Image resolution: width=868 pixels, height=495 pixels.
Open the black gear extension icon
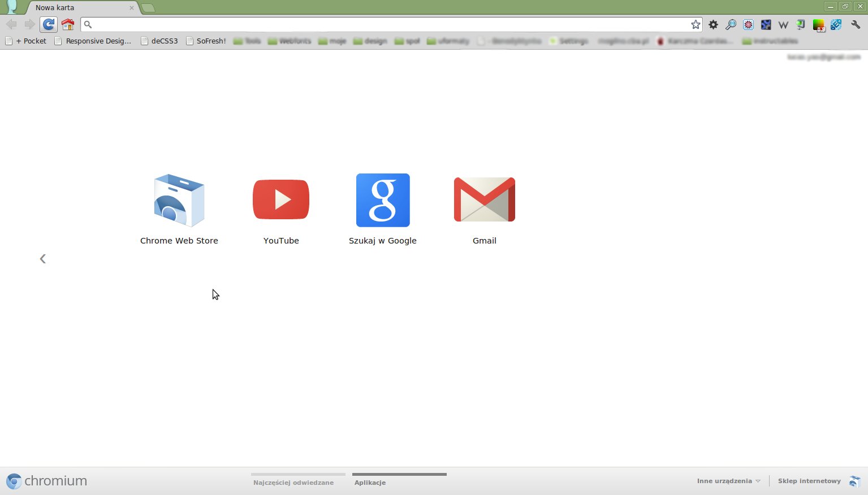[x=714, y=24]
